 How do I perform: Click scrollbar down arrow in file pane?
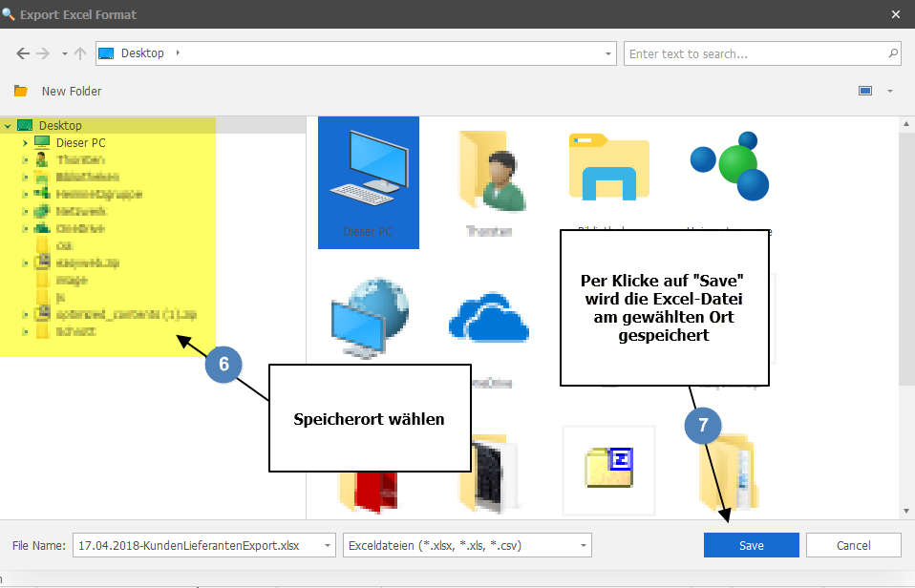click(906, 511)
